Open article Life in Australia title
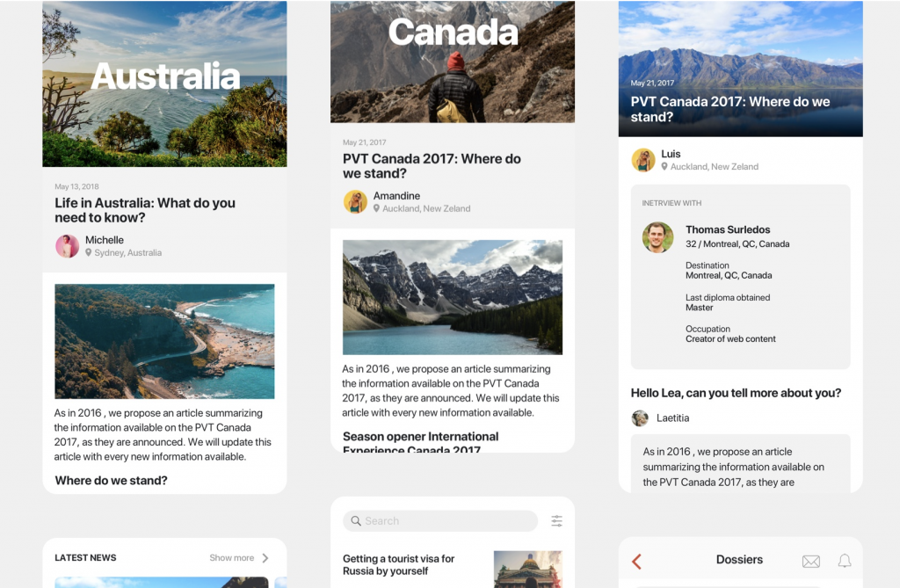The width and height of the screenshot is (900, 588). point(145,210)
